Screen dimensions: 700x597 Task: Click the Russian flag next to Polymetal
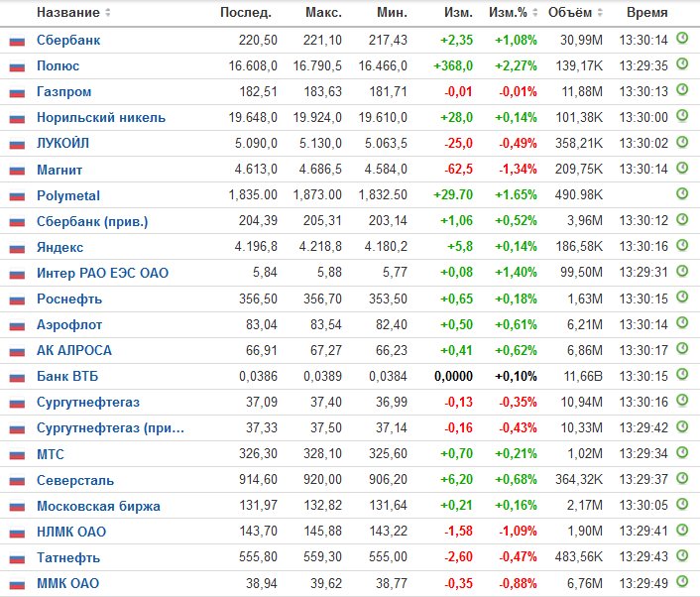(x=17, y=196)
